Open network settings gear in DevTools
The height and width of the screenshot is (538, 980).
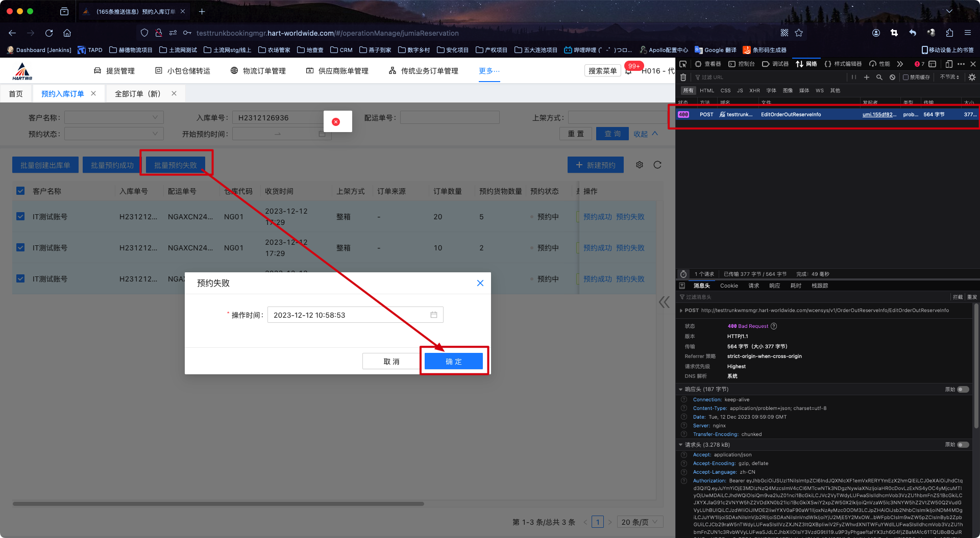click(x=972, y=78)
